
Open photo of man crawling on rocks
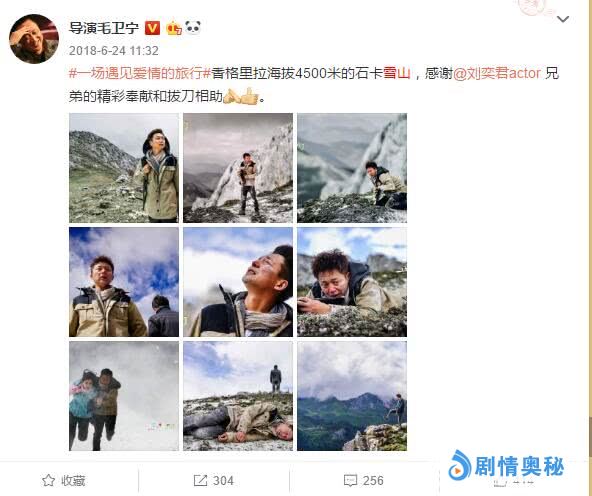[x=352, y=282]
